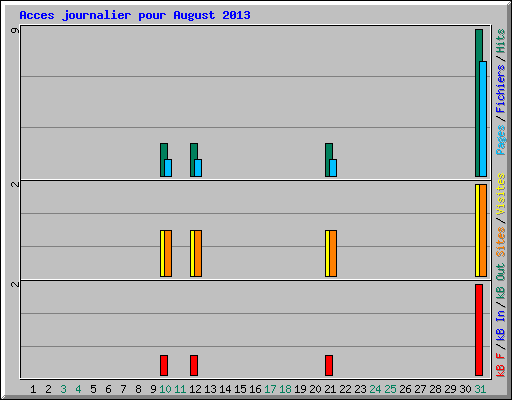
Task: Click the 'Fichiers' legend label
Action: click(501, 88)
